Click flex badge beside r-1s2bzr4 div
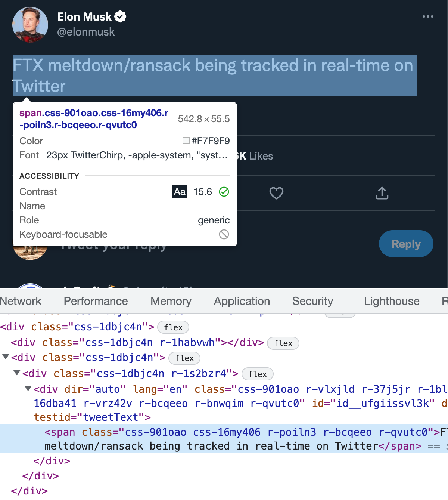Viewport: 448px width, 500px height. coord(258,374)
